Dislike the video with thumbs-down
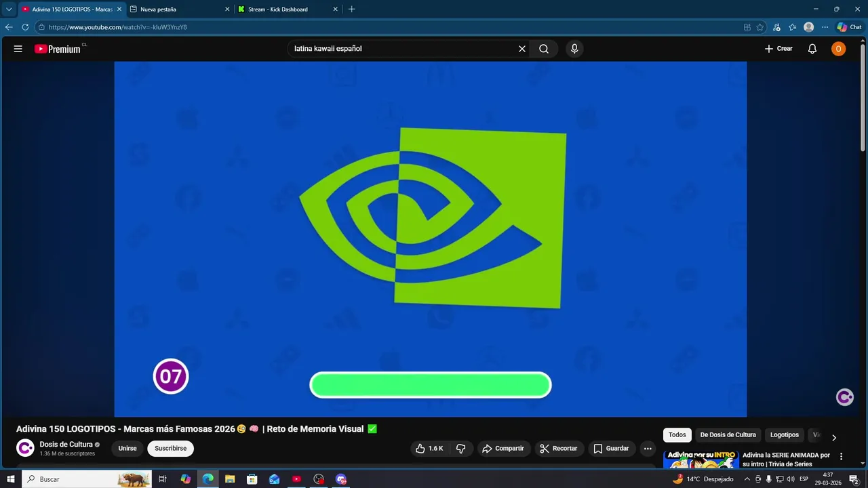Image resolution: width=868 pixels, height=488 pixels. click(x=461, y=449)
